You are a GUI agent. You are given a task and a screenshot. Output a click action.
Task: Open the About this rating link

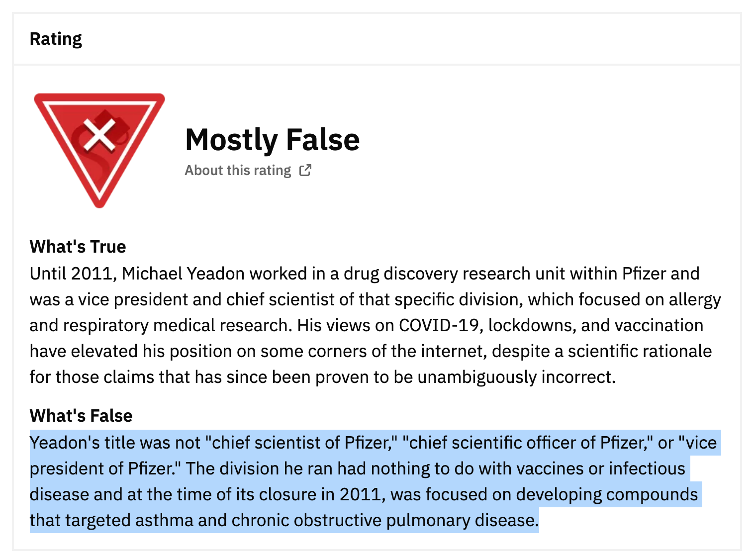point(238,171)
